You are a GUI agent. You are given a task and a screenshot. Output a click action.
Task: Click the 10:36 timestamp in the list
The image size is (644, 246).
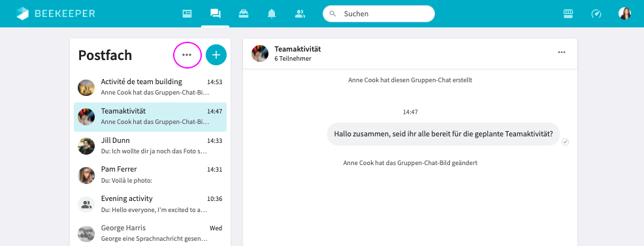point(214,199)
